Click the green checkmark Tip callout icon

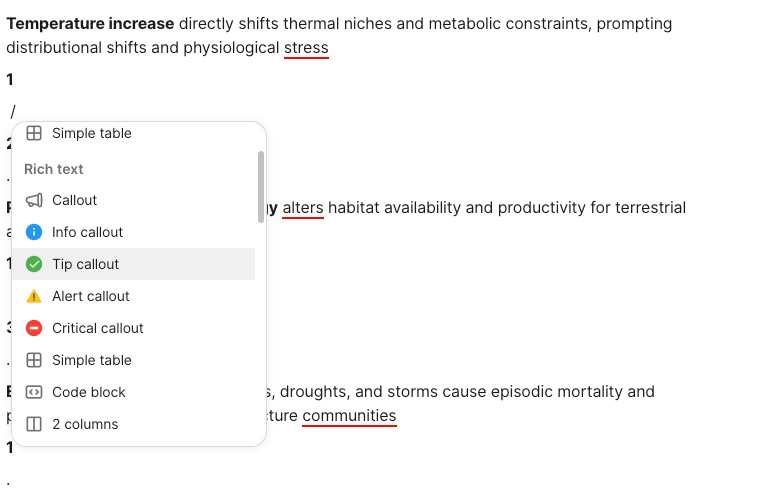click(x=34, y=264)
